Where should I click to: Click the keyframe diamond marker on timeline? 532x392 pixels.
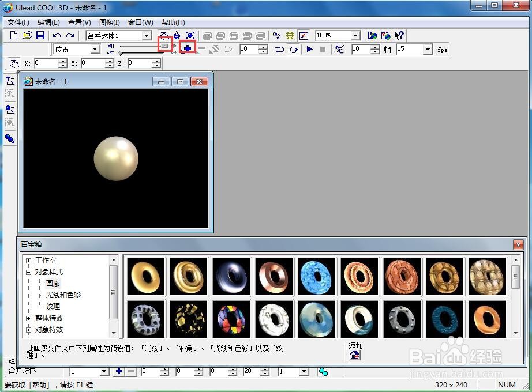[x=120, y=53]
